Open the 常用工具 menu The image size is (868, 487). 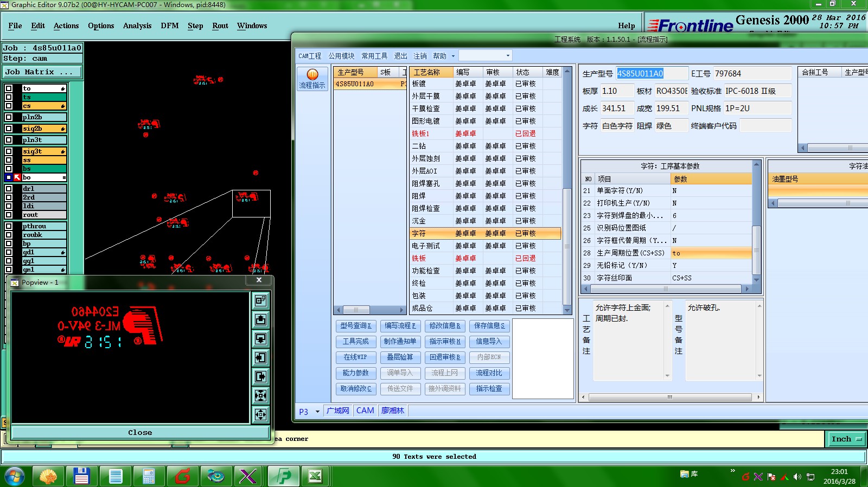(x=374, y=56)
